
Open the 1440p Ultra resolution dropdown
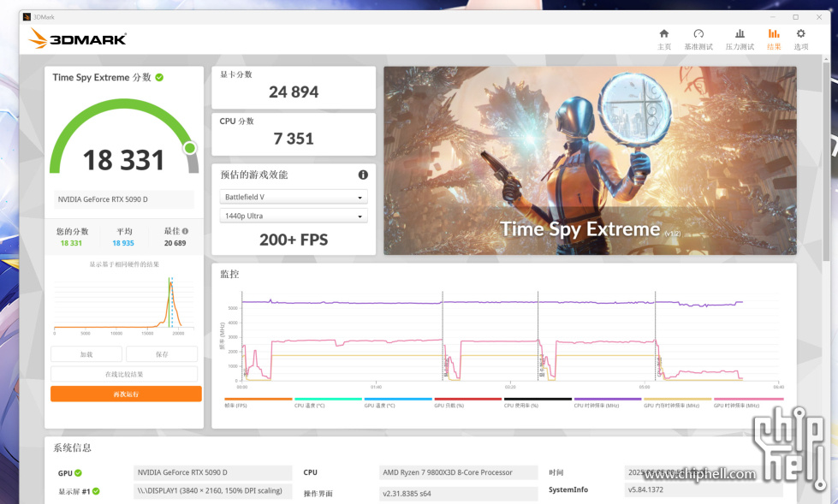294,216
